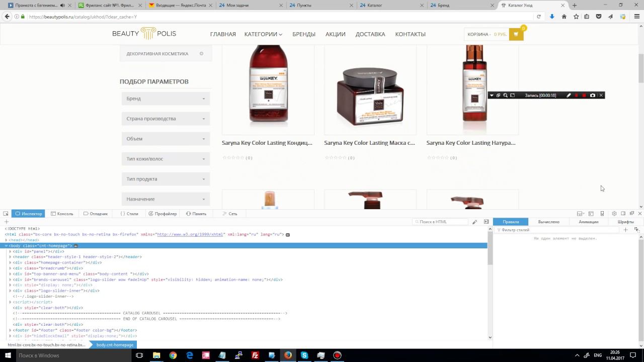Screen dimensions: 644x362
Task: Open the АКЦИИ navigation link
Action: [x=336, y=34]
